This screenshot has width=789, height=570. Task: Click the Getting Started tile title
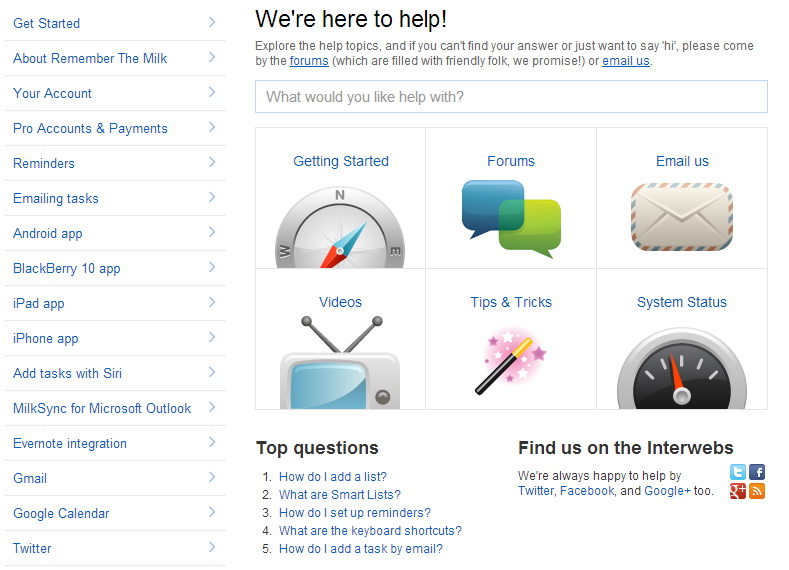pyautogui.click(x=341, y=161)
